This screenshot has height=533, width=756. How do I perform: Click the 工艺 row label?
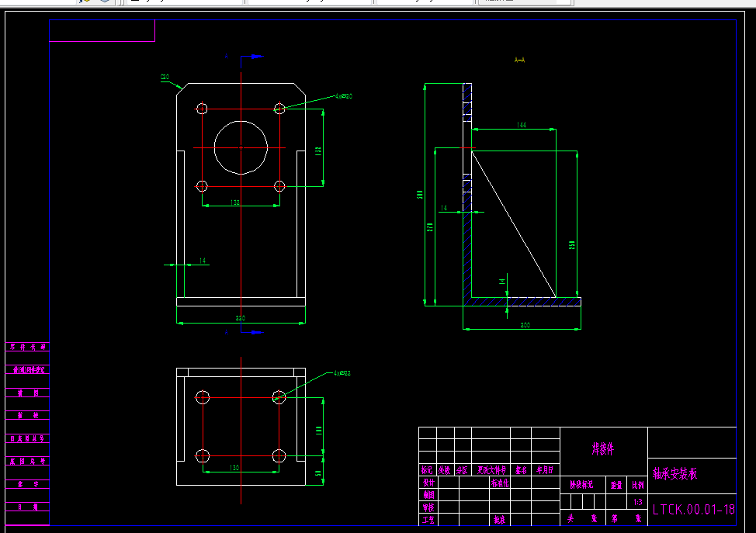pyautogui.click(x=428, y=520)
